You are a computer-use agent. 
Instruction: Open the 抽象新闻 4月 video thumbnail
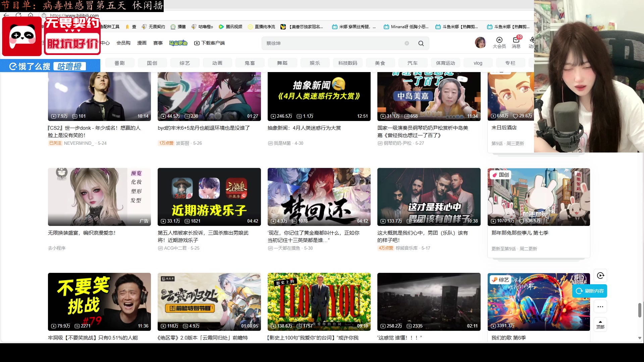pos(319,96)
